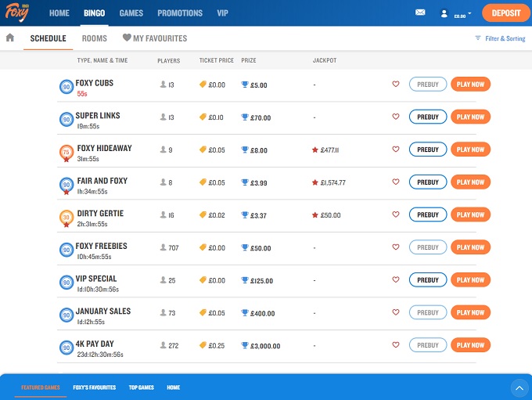Favourite the Fair and Foxy room
The image size is (532, 400).
pos(396,182)
